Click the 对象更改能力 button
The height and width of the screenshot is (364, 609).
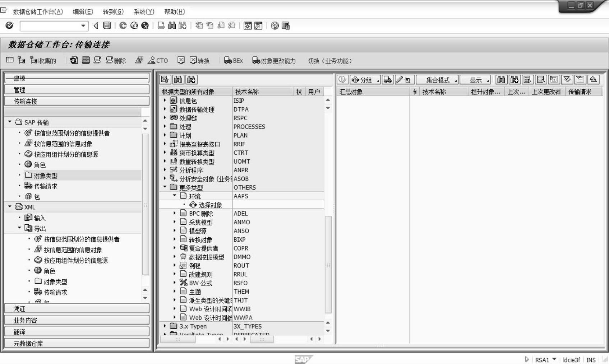click(x=274, y=60)
